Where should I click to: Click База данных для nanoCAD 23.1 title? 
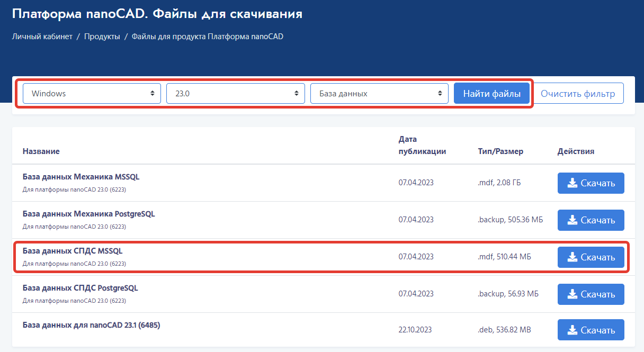click(x=91, y=324)
